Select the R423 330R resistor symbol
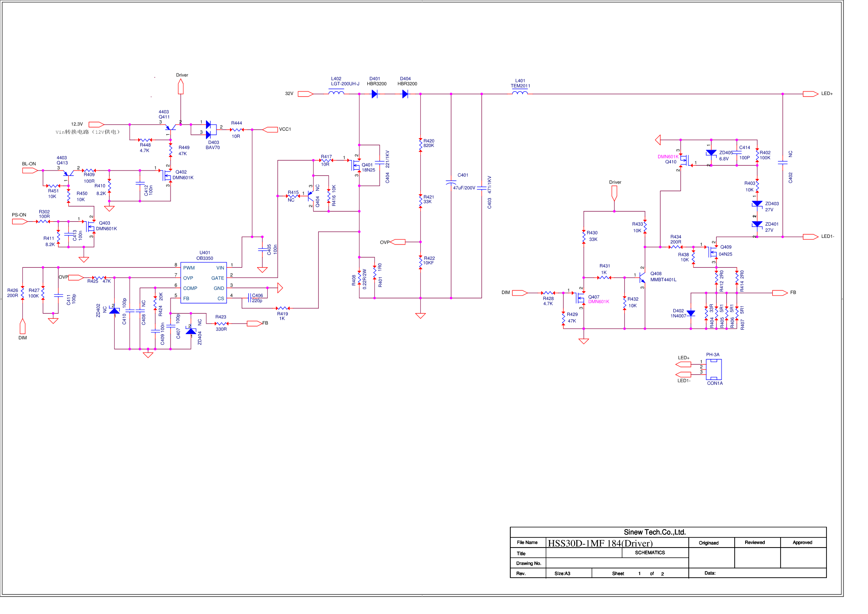Viewport: 868px width, 614px height. pos(221,324)
